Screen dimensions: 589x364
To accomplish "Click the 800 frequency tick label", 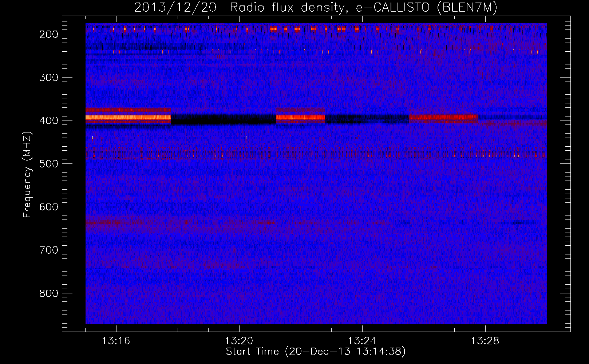I will (49, 293).
